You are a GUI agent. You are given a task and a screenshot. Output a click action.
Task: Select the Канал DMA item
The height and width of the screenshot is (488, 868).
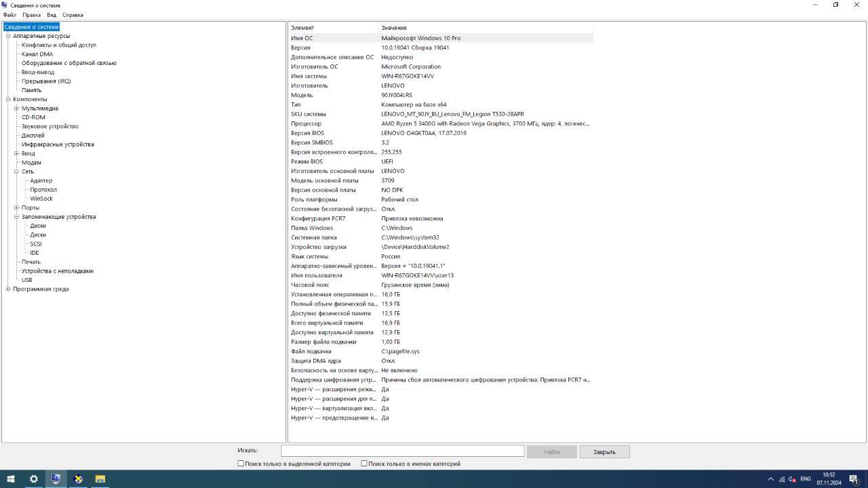point(37,54)
